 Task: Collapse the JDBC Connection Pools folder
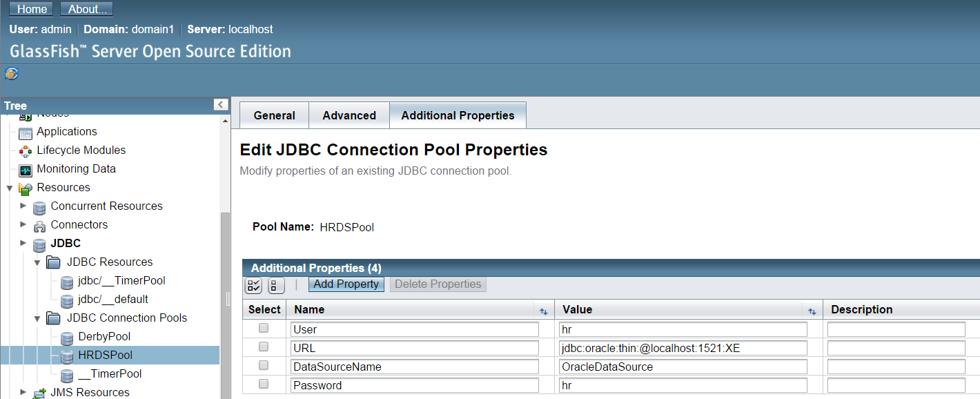tap(38, 318)
